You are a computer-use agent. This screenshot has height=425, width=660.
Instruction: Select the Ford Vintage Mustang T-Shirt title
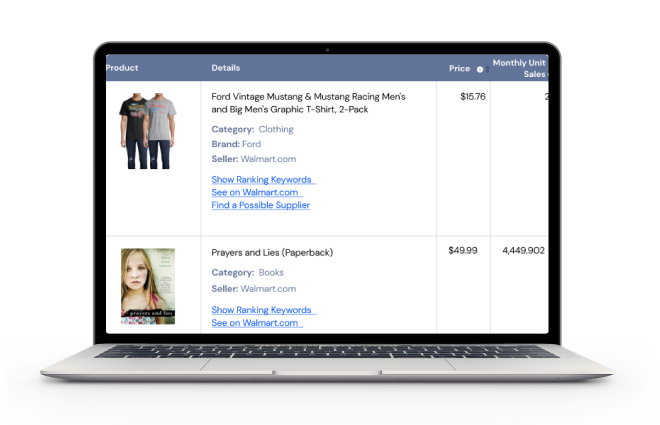(x=308, y=103)
